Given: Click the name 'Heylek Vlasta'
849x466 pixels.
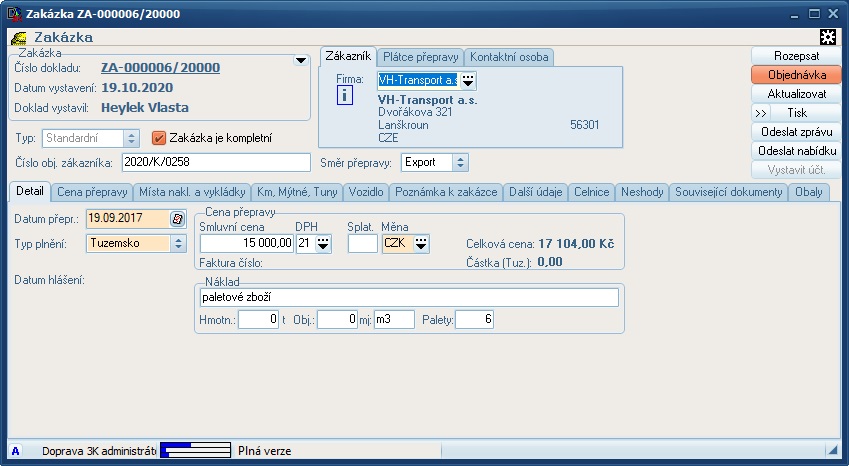Looking at the screenshot, I should tap(145, 108).
